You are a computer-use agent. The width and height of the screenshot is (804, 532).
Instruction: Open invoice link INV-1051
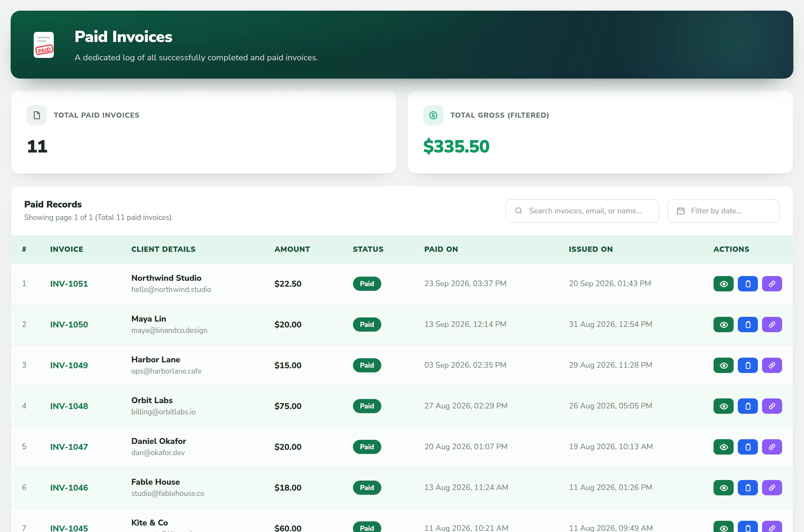click(69, 284)
